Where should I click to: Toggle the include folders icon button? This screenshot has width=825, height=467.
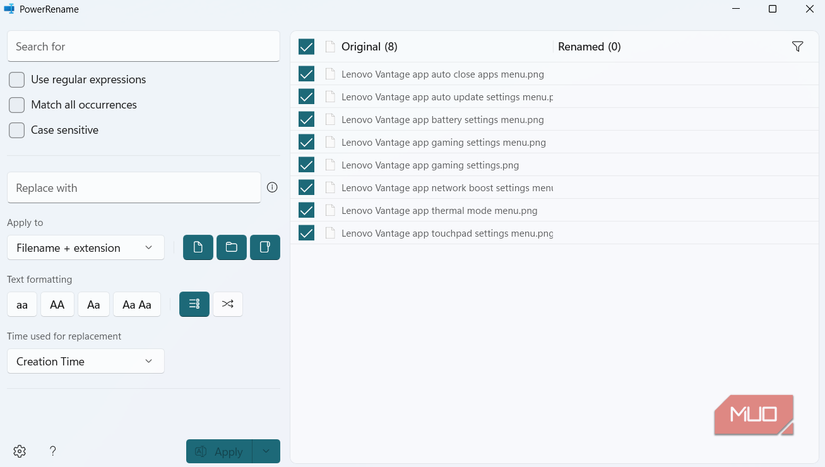[x=232, y=247]
